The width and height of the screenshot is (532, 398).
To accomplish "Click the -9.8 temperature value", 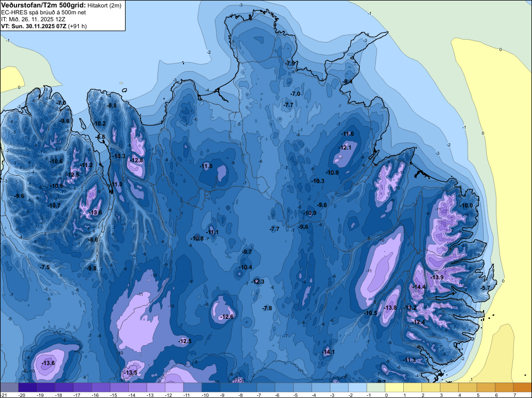I will coord(92,268).
